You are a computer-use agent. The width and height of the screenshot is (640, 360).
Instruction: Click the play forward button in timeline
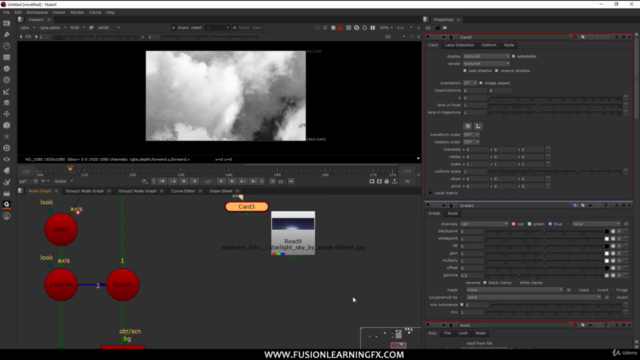221,181
